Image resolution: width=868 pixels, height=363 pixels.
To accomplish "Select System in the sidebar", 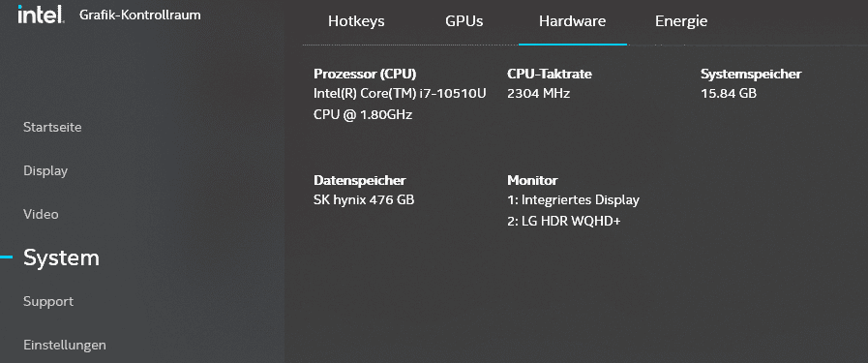I will point(61,257).
